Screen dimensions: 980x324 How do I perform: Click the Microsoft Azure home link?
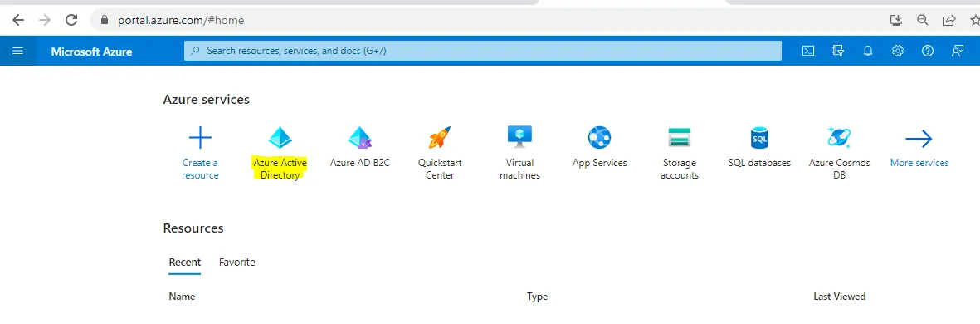(x=91, y=52)
